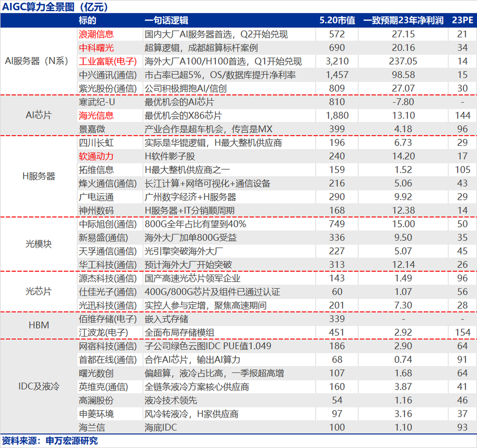The height and width of the screenshot is (448, 477).
Task: Click the 江波龙(电子) stock name
Action: tap(104, 332)
